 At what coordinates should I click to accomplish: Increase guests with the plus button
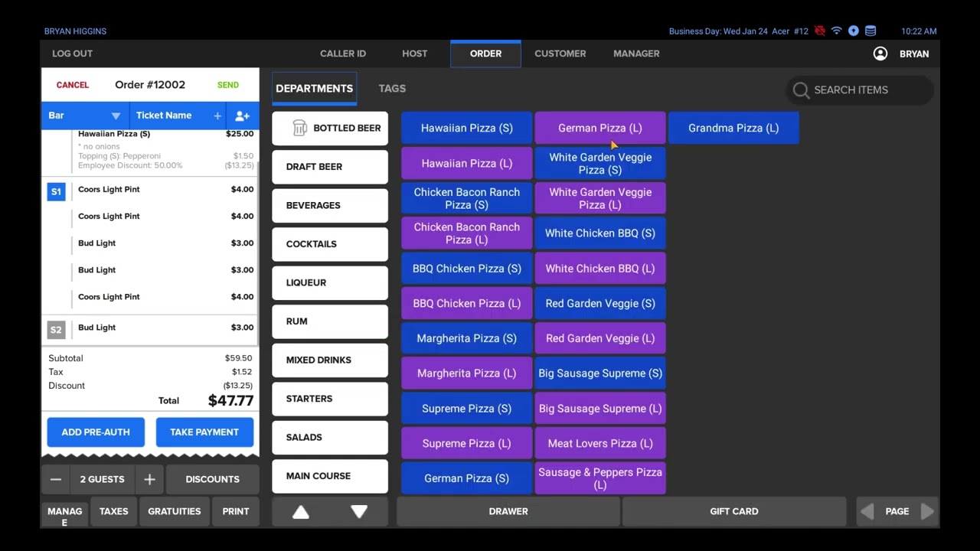[149, 479]
